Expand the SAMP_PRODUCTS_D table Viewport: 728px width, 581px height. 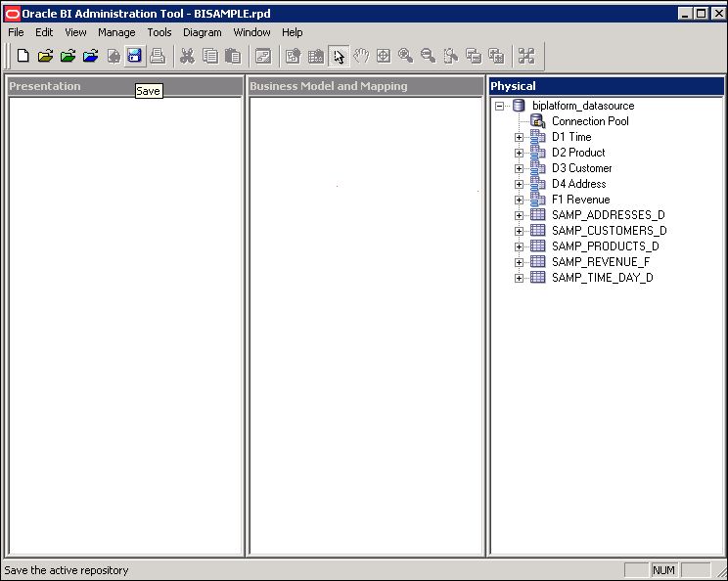coord(519,246)
